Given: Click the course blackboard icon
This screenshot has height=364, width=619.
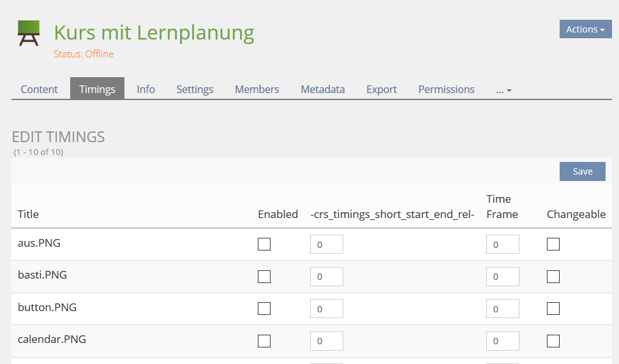Looking at the screenshot, I should point(28,33).
